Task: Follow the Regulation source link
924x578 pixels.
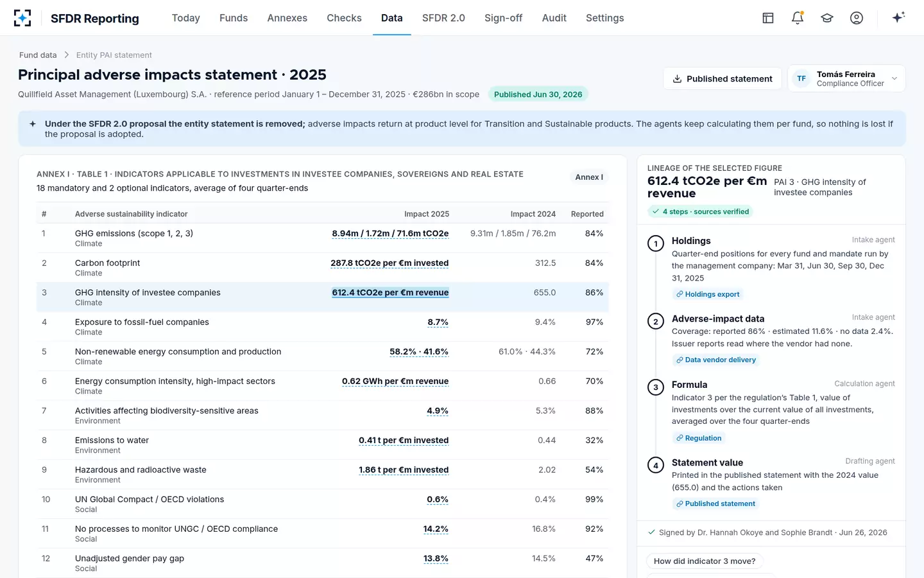Action: click(x=699, y=438)
